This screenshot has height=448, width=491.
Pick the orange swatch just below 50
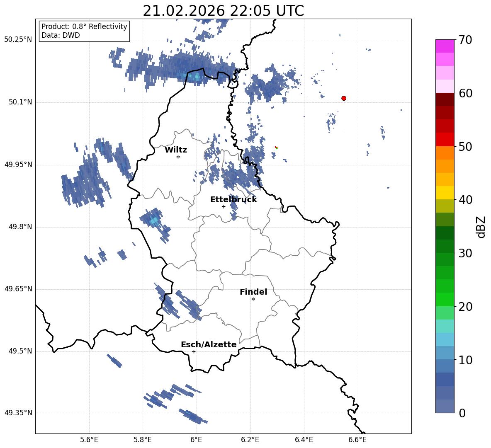[x=445, y=153]
